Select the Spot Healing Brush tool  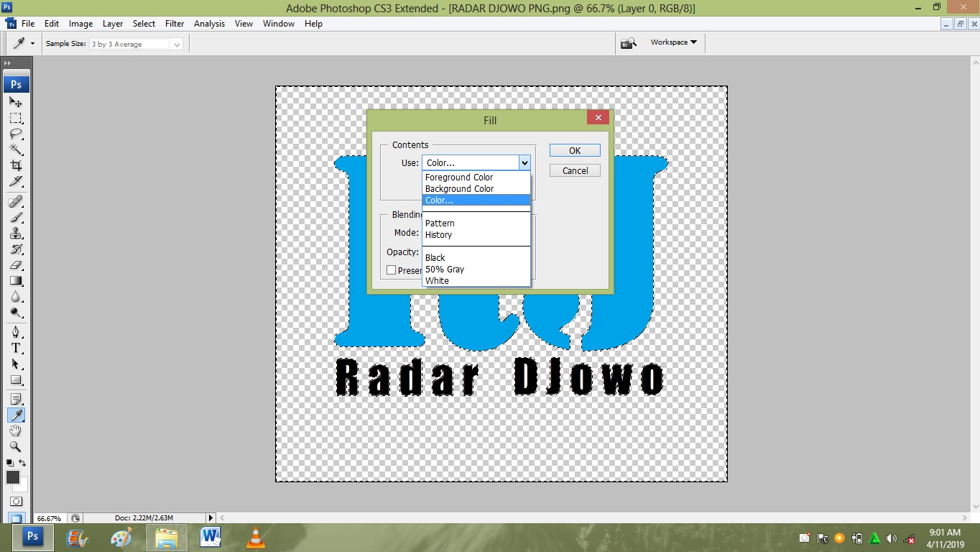click(16, 201)
